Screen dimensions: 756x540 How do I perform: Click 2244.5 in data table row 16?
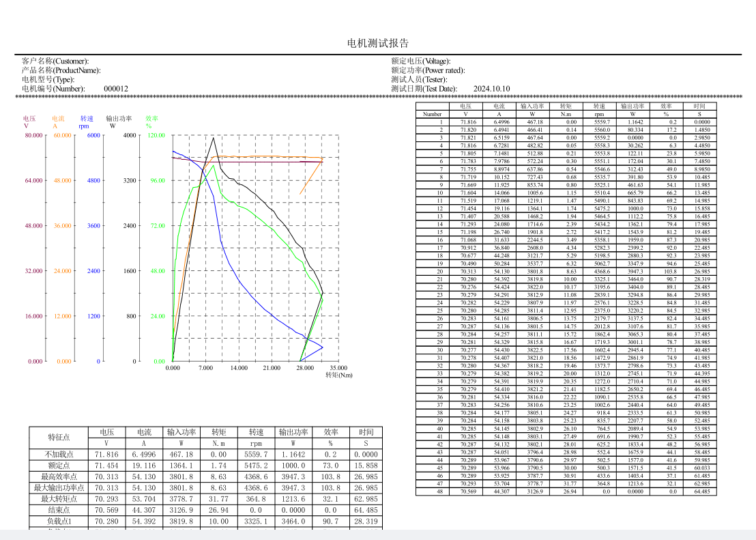(x=535, y=240)
